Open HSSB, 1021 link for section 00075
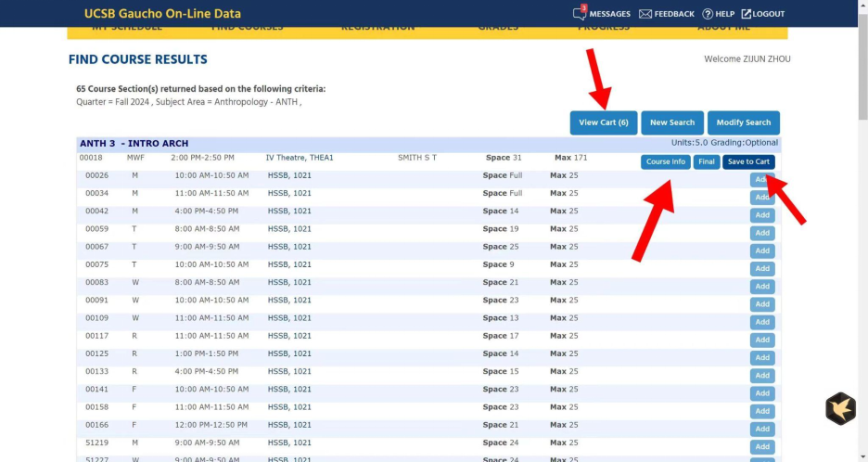Viewport: 868px width, 462px height. [x=289, y=264]
